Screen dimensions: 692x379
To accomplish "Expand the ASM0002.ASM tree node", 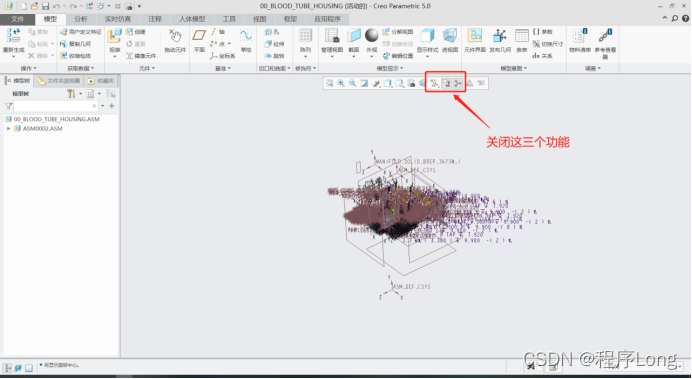I will pyautogui.click(x=8, y=129).
